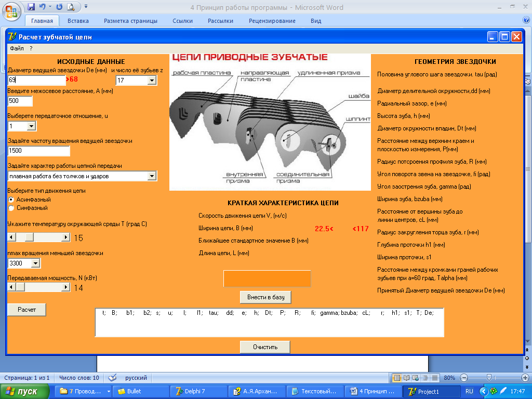Switch to Outline view icon

click(425, 378)
